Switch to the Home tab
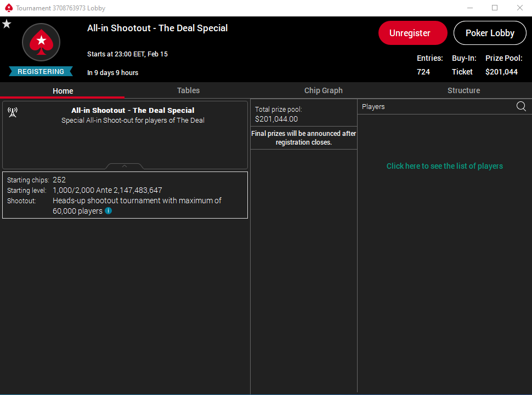Image resolution: width=532 pixels, height=395 pixels. pyautogui.click(x=63, y=91)
